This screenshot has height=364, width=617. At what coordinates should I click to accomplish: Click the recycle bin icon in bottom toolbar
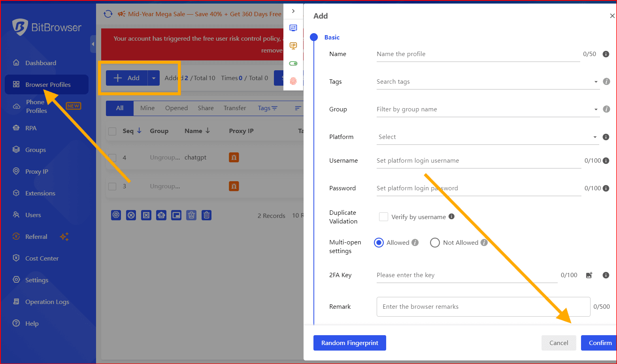(191, 215)
